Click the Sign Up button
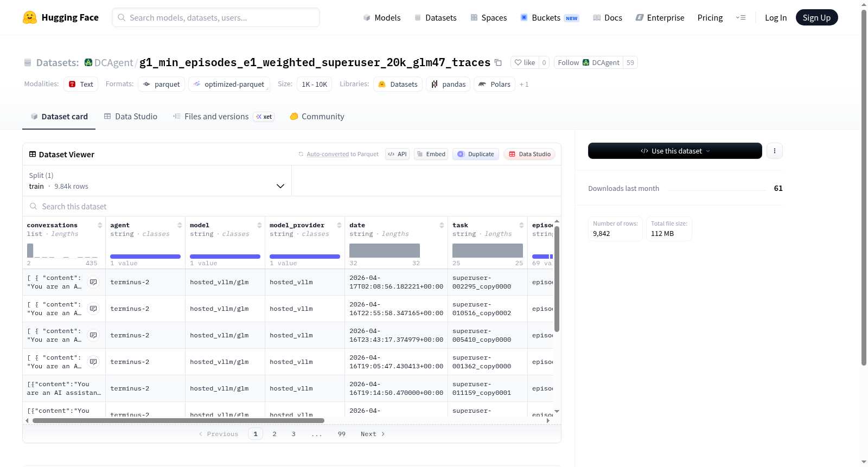 point(816,17)
